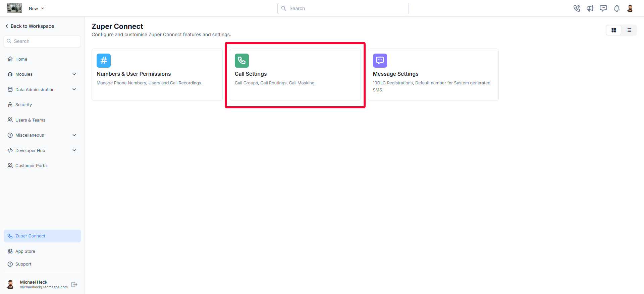Screen dimensions: 644x294
Task: Open App Store
Action: point(25,251)
